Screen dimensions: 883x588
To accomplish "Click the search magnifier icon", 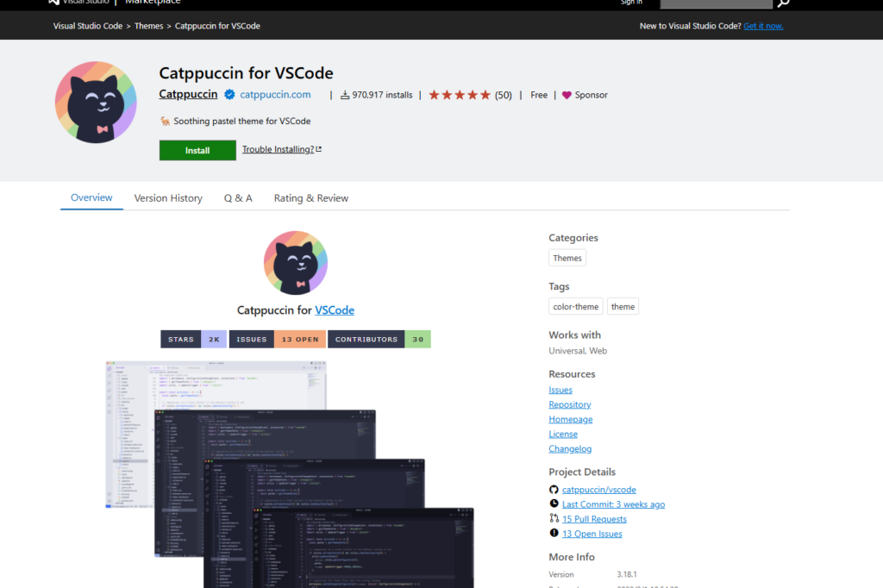I will tap(783, 3).
